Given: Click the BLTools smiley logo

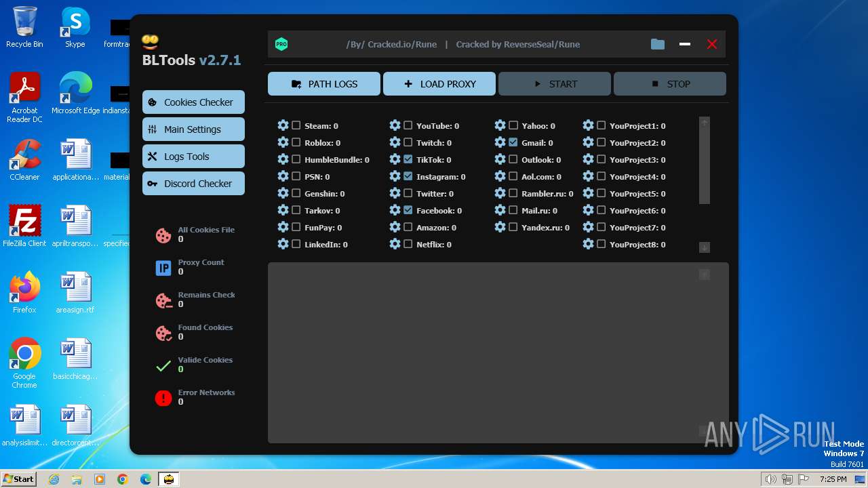Looking at the screenshot, I should click(x=150, y=42).
